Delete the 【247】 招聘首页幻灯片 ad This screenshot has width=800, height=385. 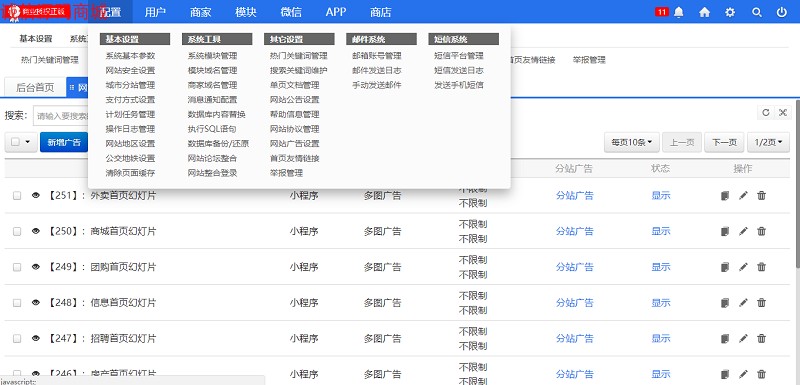coord(761,338)
